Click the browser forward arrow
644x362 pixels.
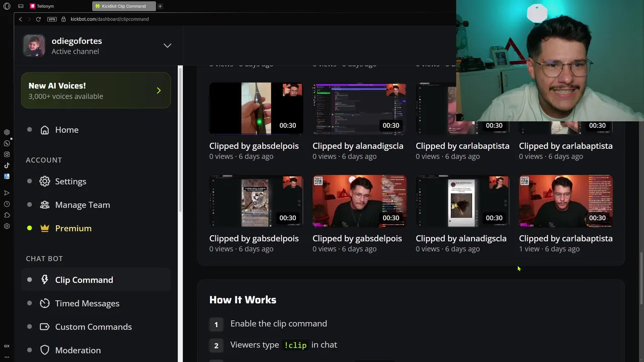pos(29,19)
